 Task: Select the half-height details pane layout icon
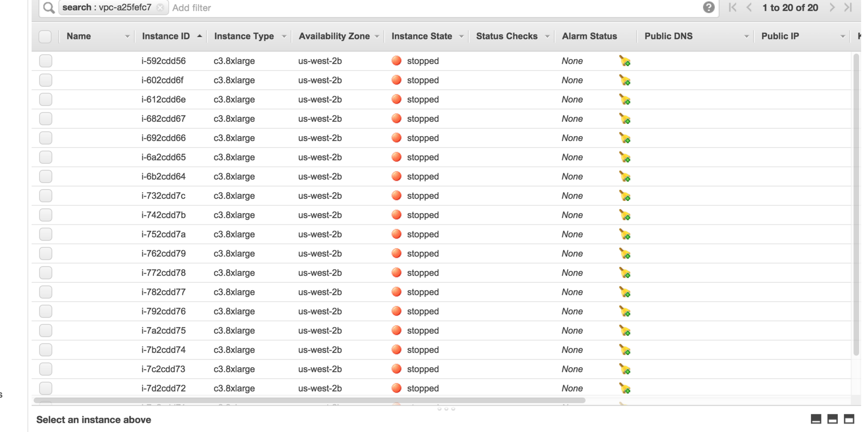point(832,419)
